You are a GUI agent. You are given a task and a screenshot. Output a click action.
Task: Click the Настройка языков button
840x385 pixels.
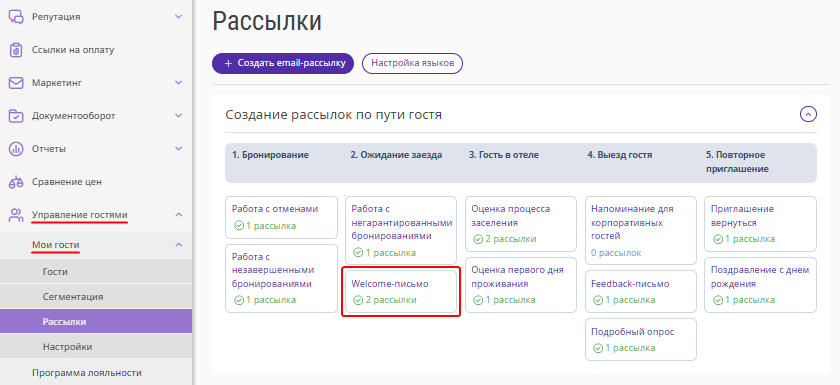click(412, 63)
